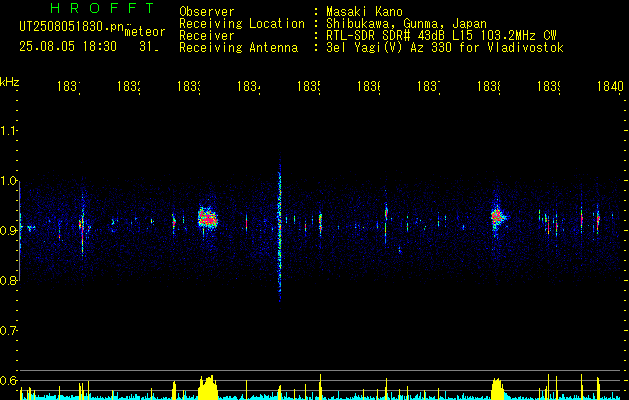Click the 0.7 kHz frequency axis label
This screenshot has width=629, height=400.
[x=9, y=331]
